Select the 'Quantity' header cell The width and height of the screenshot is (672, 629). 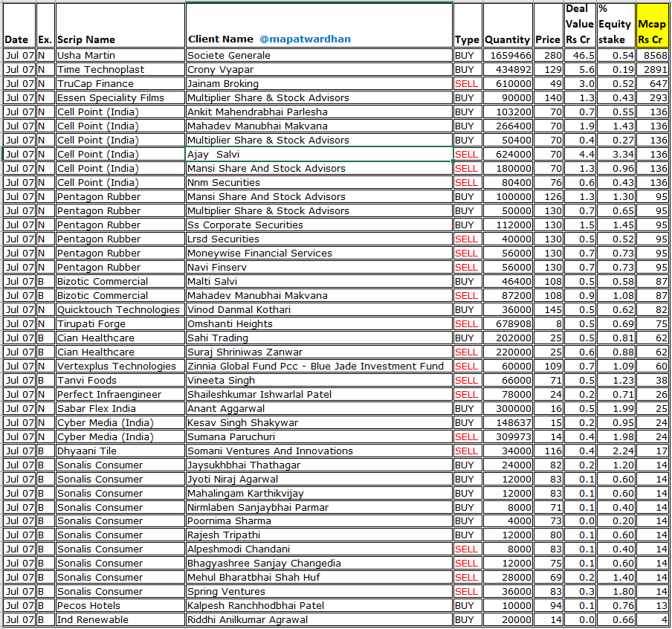pos(508,25)
